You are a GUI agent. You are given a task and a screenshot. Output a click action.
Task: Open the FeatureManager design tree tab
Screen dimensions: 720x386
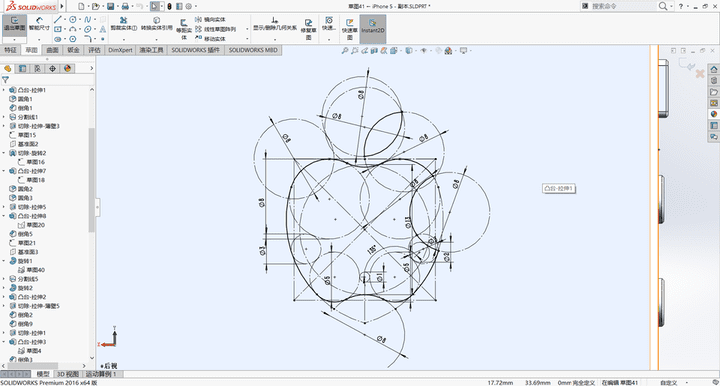[x=7, y=68]
